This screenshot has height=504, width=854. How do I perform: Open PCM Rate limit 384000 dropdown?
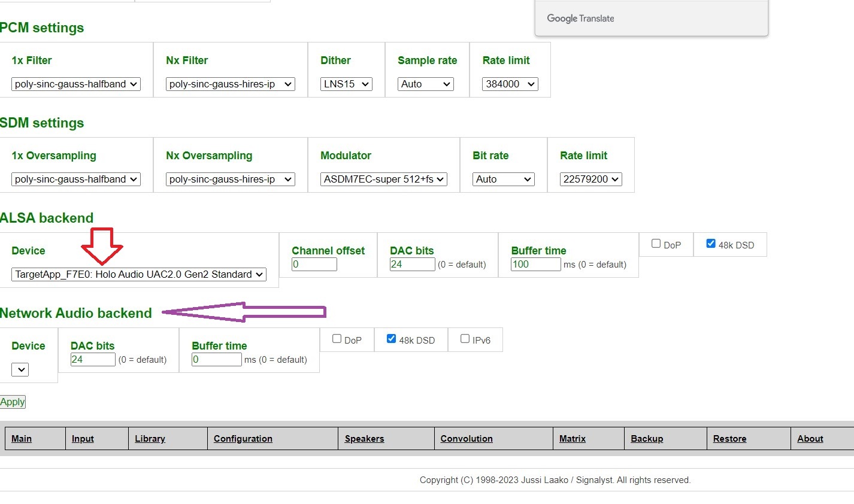(x=510, y=84)
